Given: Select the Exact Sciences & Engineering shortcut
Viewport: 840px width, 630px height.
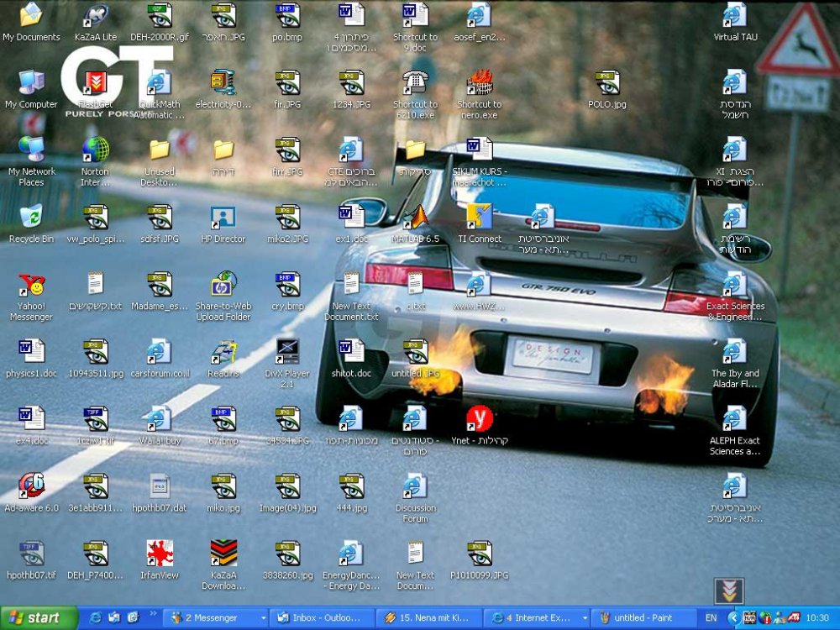Looking at the screenshot, I should coord(734,284).
